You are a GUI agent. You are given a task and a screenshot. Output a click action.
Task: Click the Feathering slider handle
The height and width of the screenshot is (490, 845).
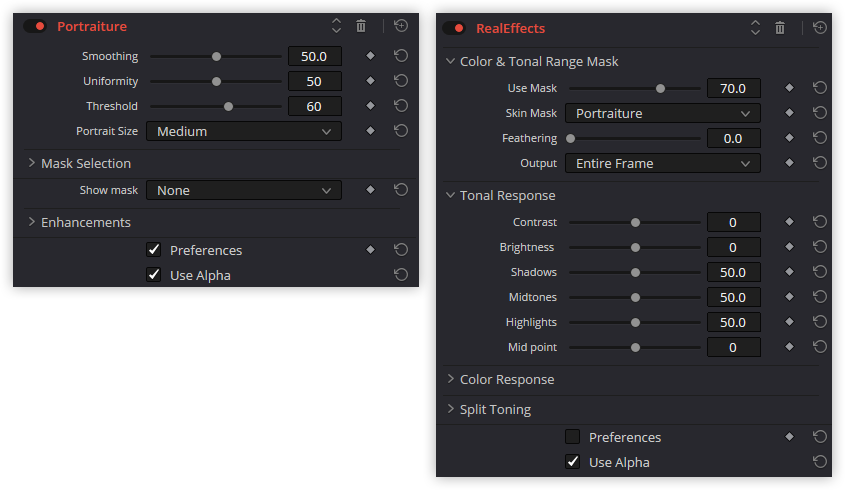coord(570,139)
